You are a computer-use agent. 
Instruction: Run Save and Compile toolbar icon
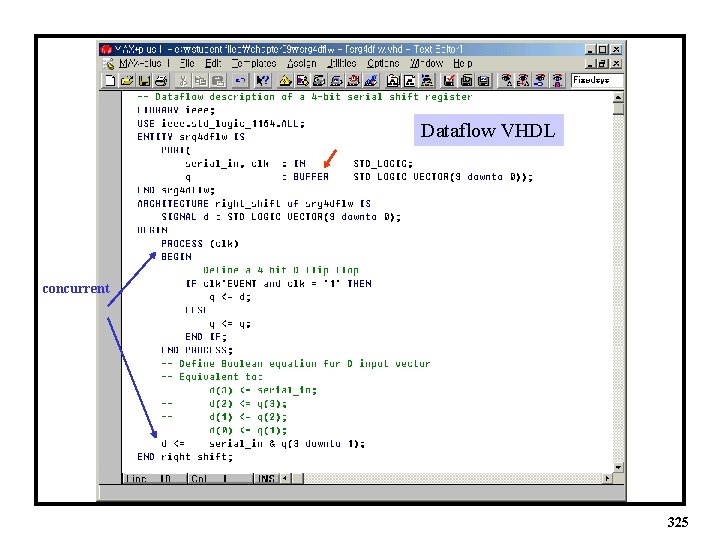click(466, 81)
